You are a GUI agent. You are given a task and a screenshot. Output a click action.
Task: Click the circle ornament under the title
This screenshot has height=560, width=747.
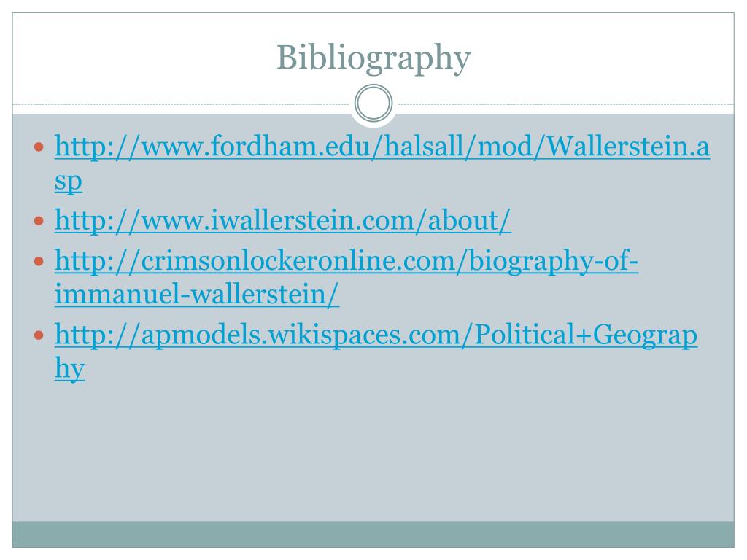[373, 104]
